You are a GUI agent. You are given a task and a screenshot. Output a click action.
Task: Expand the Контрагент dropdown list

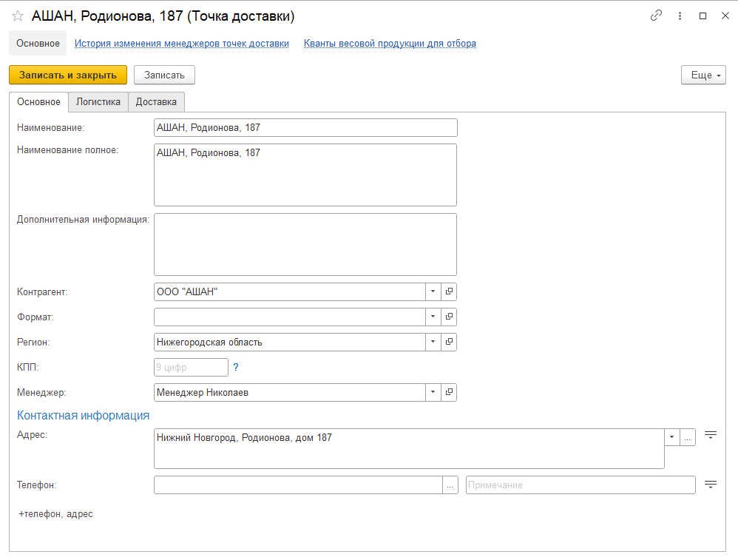[x=433, y=292]
